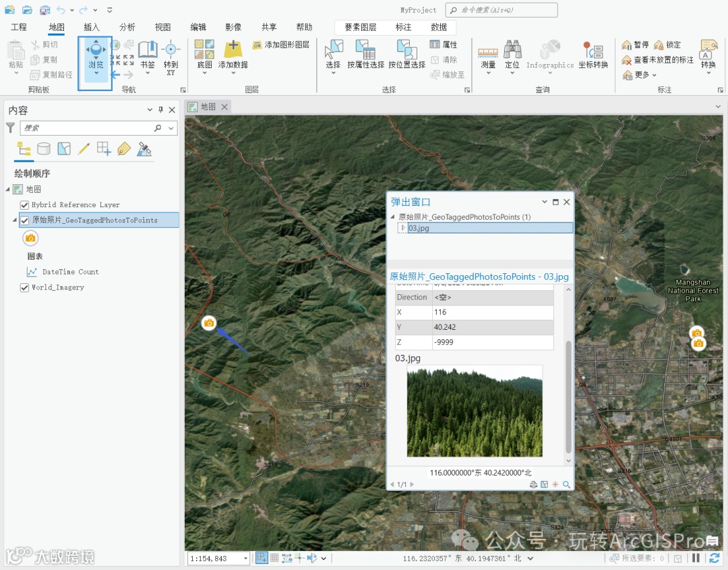
Task: Click the 03.jpg forest photo thumbnail
Action: 474,411
